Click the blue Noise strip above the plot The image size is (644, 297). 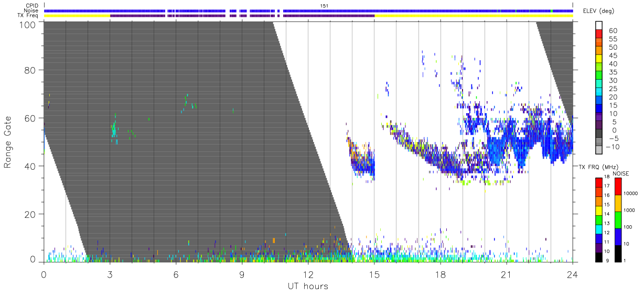click(x=308, y=10)
